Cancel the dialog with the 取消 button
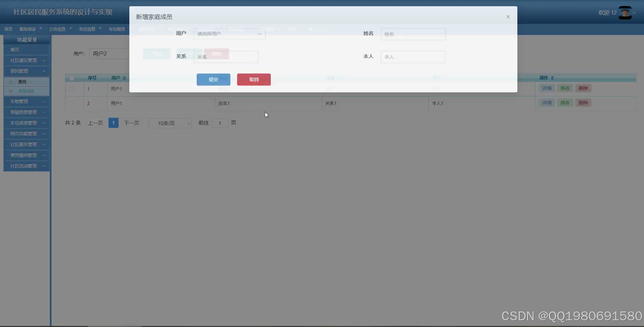 click(x=254, y=79)
